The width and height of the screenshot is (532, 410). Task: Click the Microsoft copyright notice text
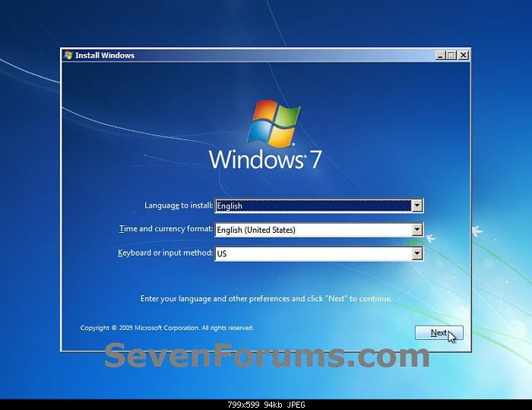[167, 328]
